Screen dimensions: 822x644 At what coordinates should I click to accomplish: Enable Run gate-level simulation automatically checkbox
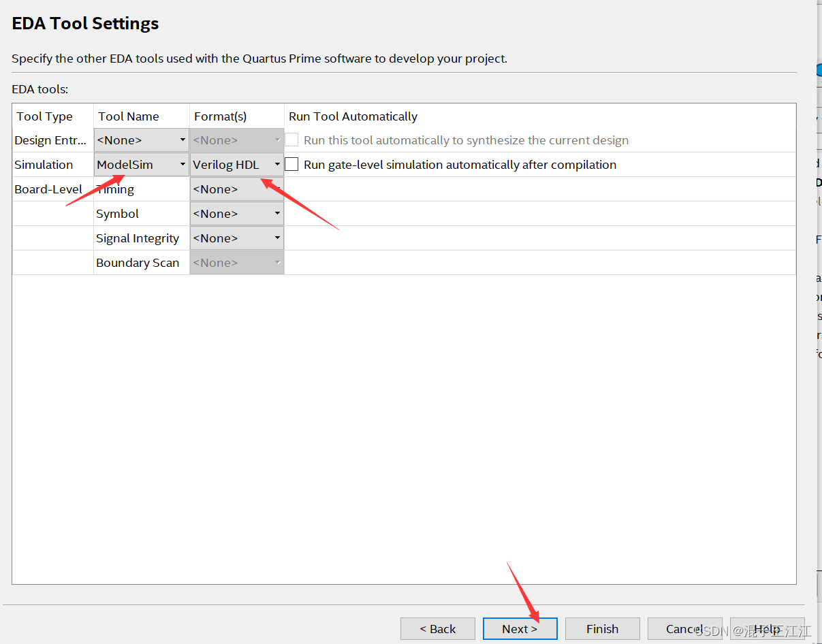tap(291, 164)
